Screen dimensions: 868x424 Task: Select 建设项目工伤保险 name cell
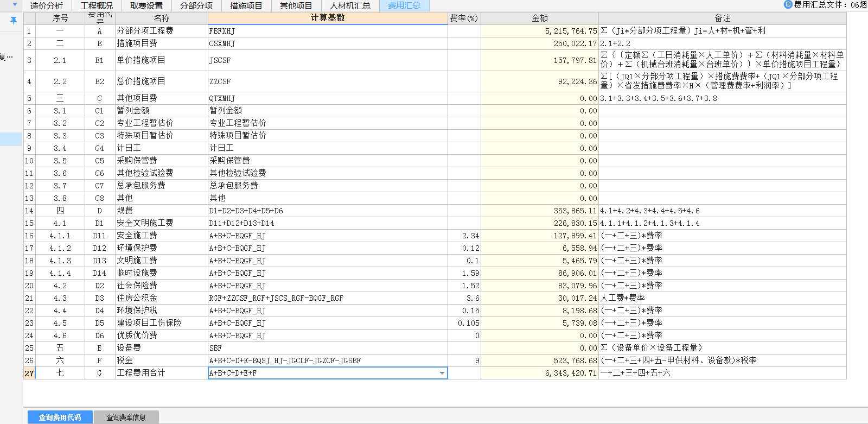(x=162, y=323)
